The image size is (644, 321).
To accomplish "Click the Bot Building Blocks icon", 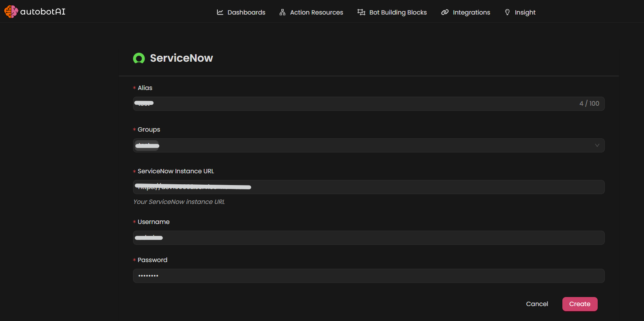I will [x=361, y=12].
